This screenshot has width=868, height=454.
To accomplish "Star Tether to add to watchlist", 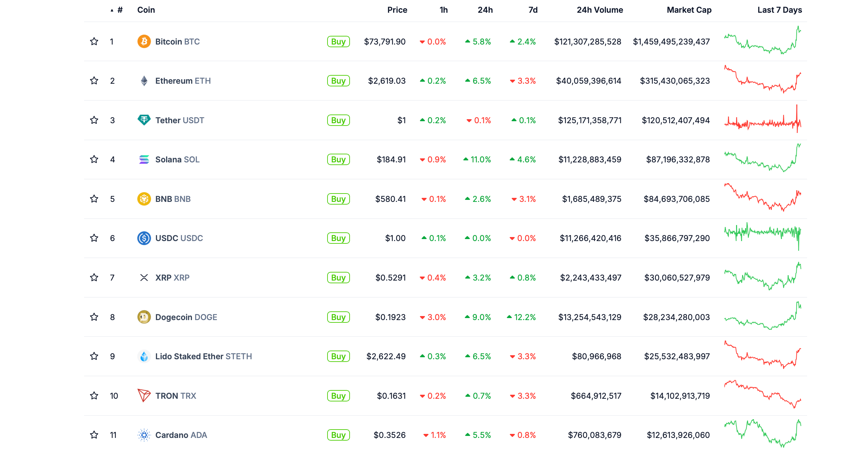I will point(94,120).
